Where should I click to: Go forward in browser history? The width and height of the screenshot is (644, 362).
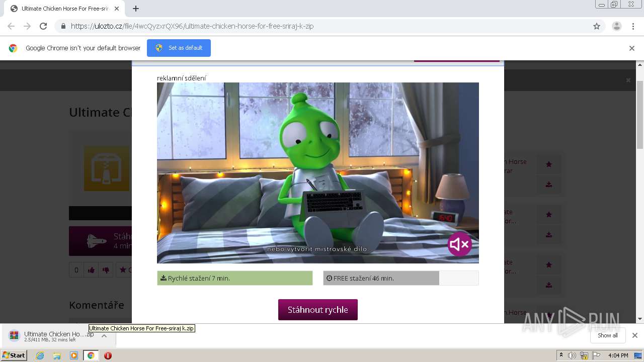[x=27, y=26]
